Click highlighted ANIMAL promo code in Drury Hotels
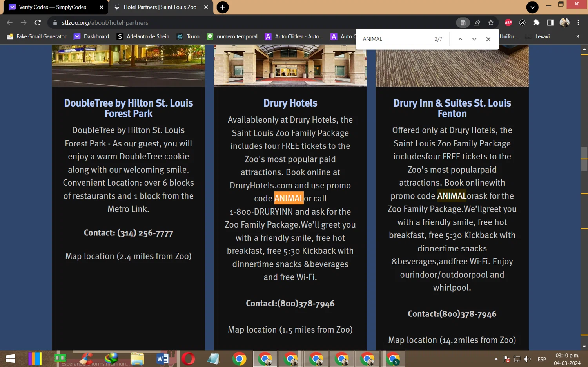Viewport: 588px width, 367px height. tap(289, 199)
